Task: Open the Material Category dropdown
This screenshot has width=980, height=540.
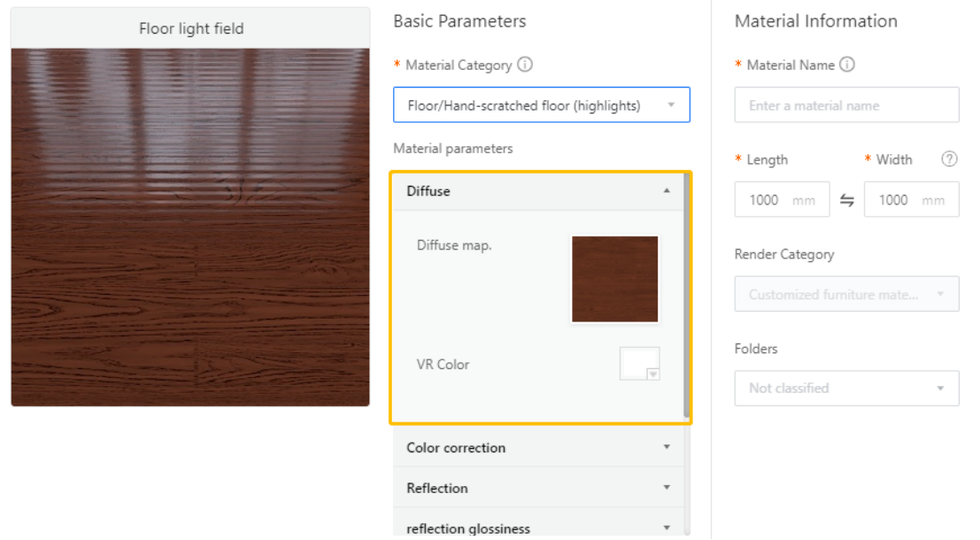Action: pyautogui.click(x=541, y=105)
